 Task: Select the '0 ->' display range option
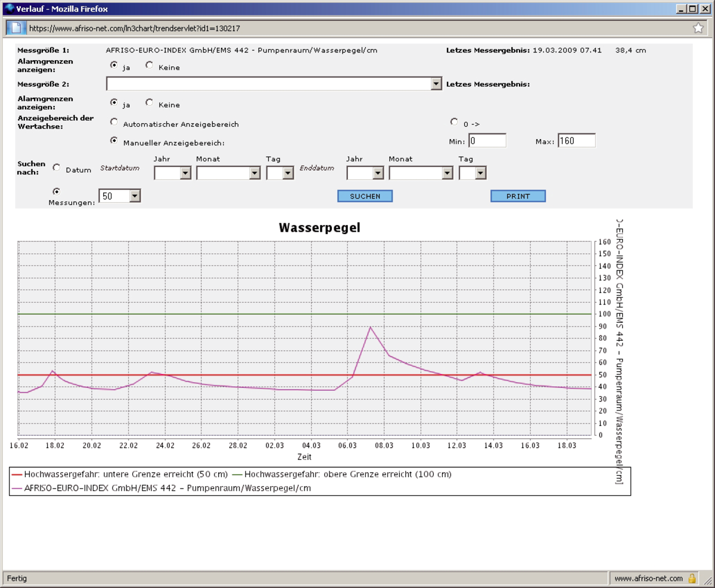[455, 122]
